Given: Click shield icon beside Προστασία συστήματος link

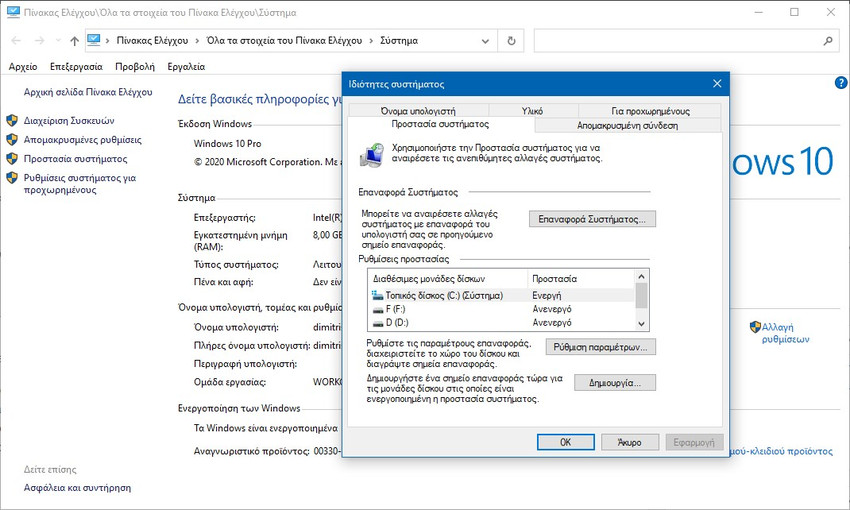Looking at the screenshot, I should (x=12, y=159).
